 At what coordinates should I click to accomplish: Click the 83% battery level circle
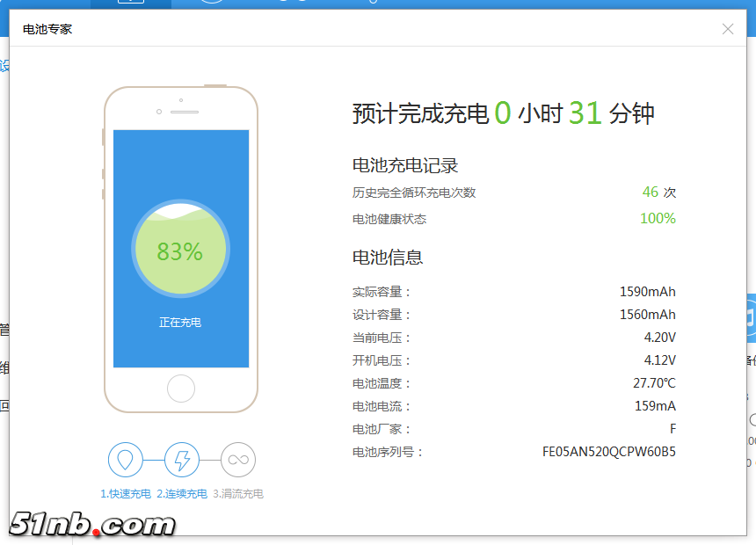click(x=180, y=251)
